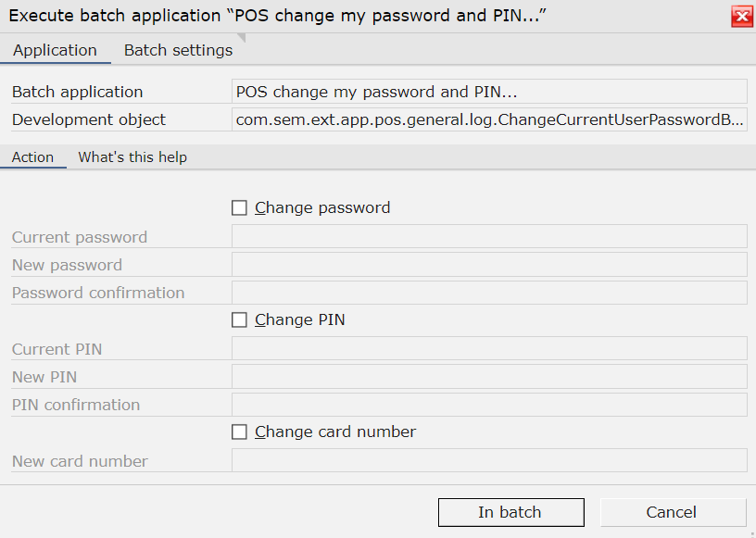The height and width of the screenshot is (538, 756).
Task: Focus the Current password field
Action: [489, 236]
